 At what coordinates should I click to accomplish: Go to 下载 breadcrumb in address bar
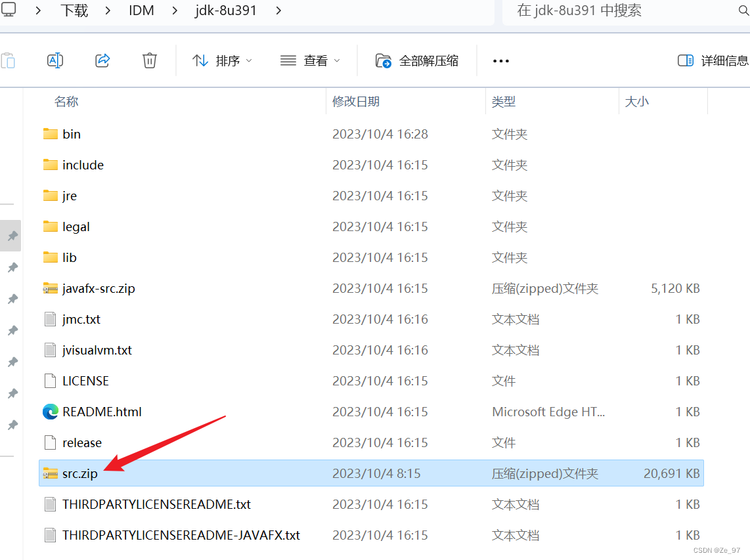point(74,10)
